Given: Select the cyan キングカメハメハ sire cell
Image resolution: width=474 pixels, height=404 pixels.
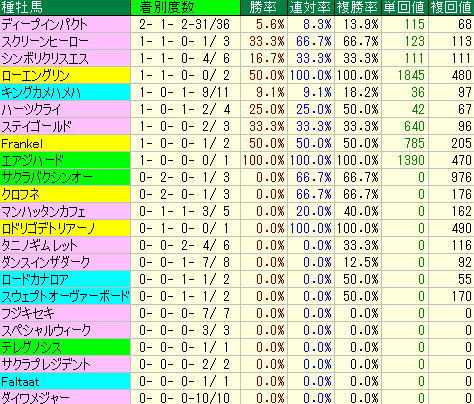Looking at the screenshot, I should 65,92.
